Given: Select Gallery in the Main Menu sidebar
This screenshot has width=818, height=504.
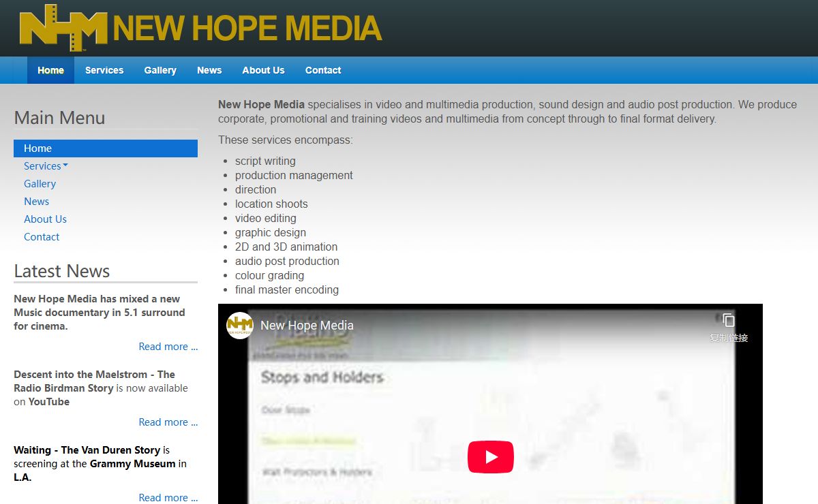Looking at the screenshot, I should [40, 184].
